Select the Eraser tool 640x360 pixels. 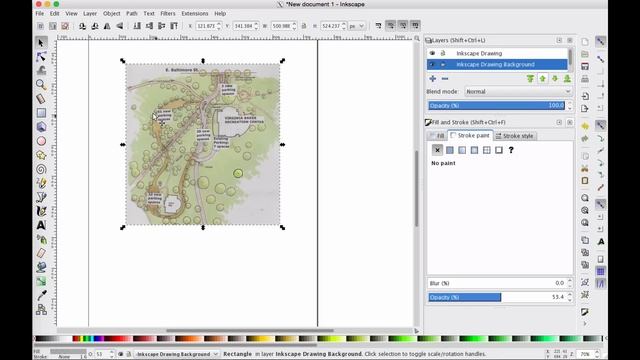pos(41,253)
